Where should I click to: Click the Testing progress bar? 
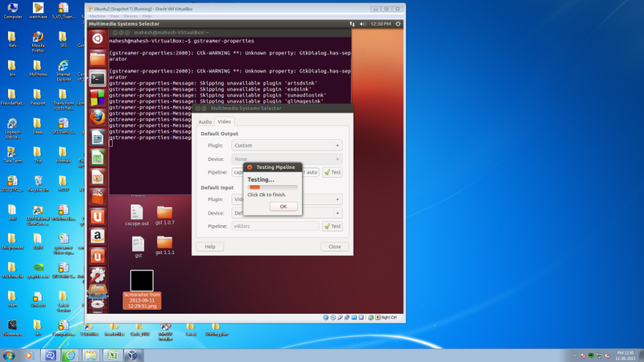coord(273,187)
